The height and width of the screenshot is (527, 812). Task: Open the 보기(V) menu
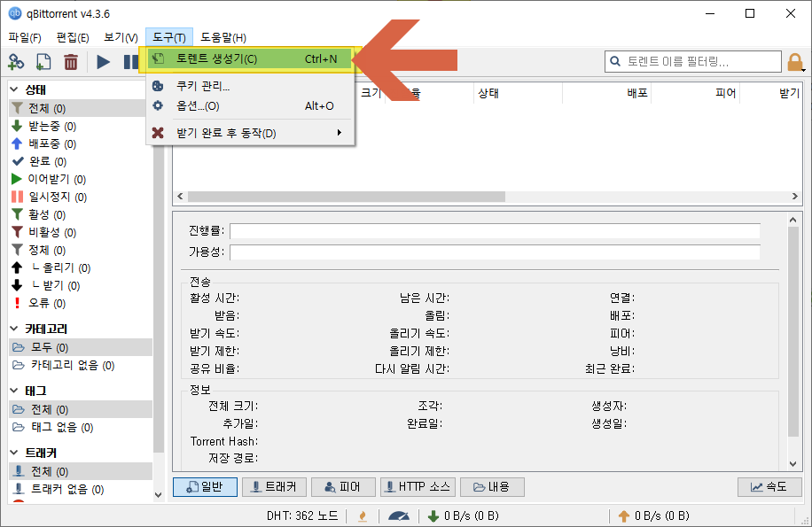[121, 38]
